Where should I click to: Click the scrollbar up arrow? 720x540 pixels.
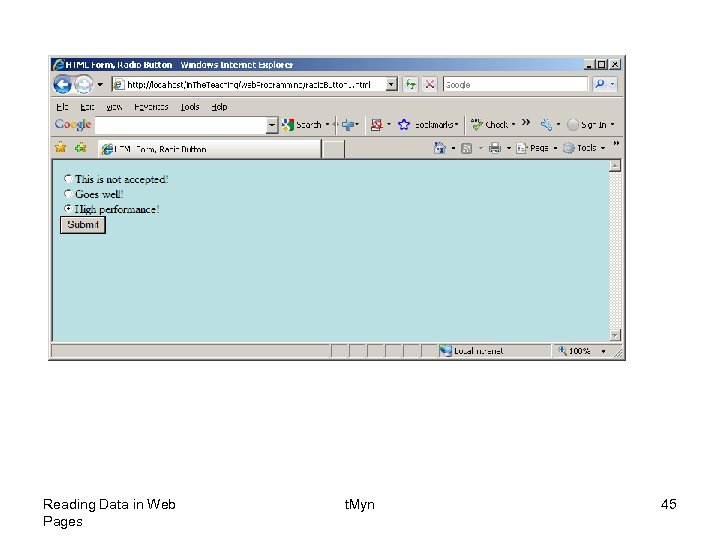(615, 166)
